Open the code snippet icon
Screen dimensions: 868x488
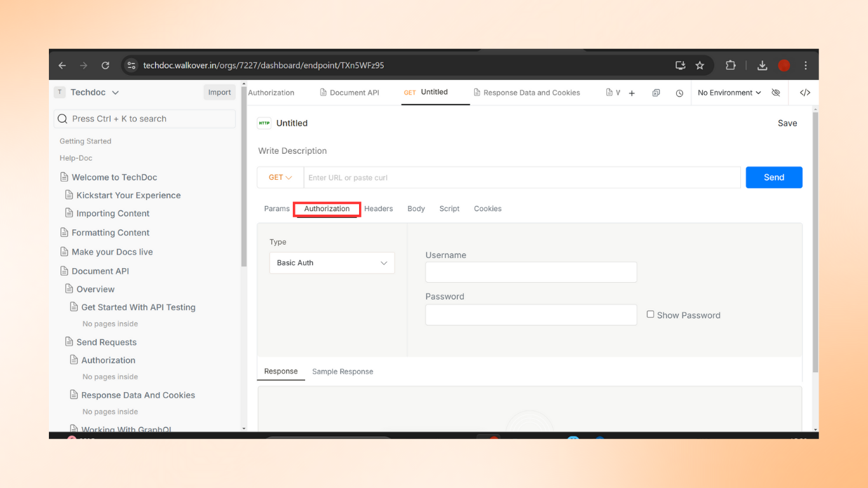[804, 93]
